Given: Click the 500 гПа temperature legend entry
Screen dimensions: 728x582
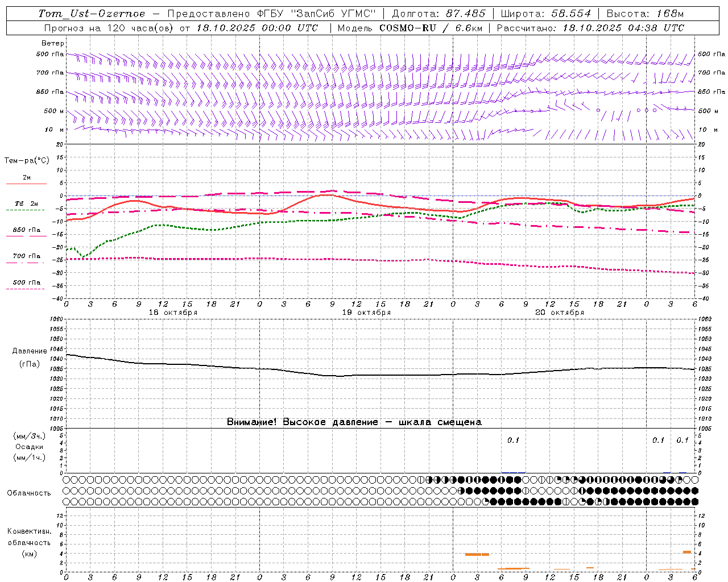Looking at the screenshot, I should click(27, 282).
